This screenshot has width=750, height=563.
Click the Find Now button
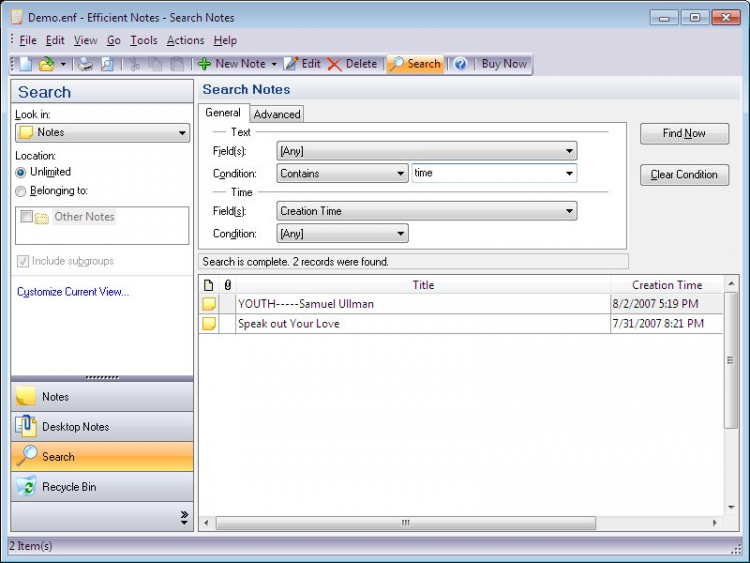pos(684,133)
